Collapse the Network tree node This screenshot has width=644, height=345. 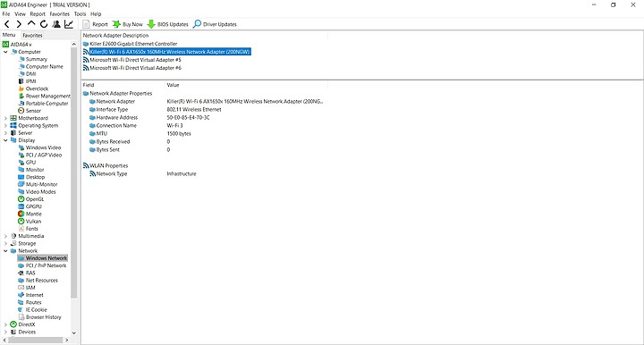click(5, 250)
